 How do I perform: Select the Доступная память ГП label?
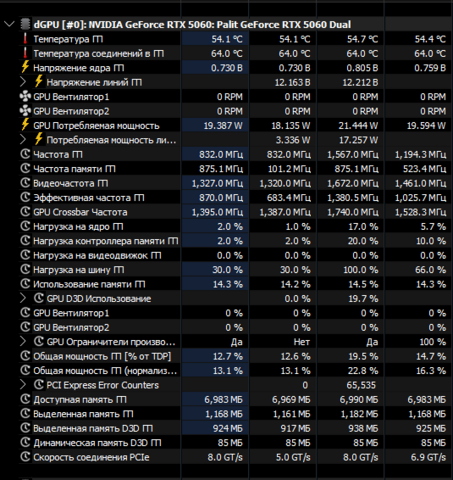click(80, 399)
